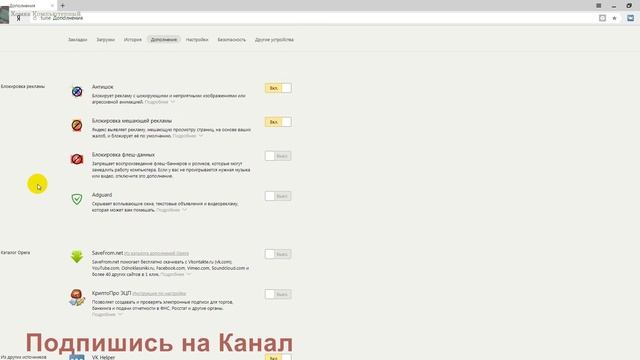Turn off the Антишок toggle
640x360 pixels.
[278, 88]
